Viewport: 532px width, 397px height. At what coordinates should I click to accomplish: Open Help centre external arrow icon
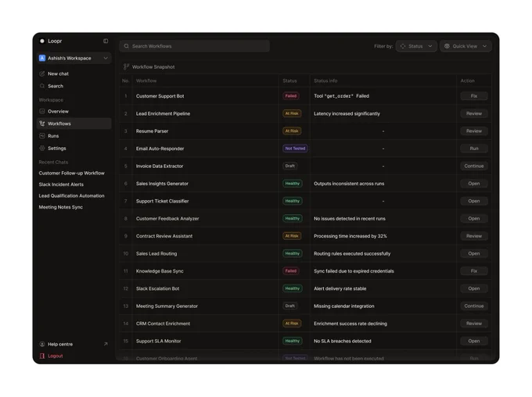click(x=106, y=344)
